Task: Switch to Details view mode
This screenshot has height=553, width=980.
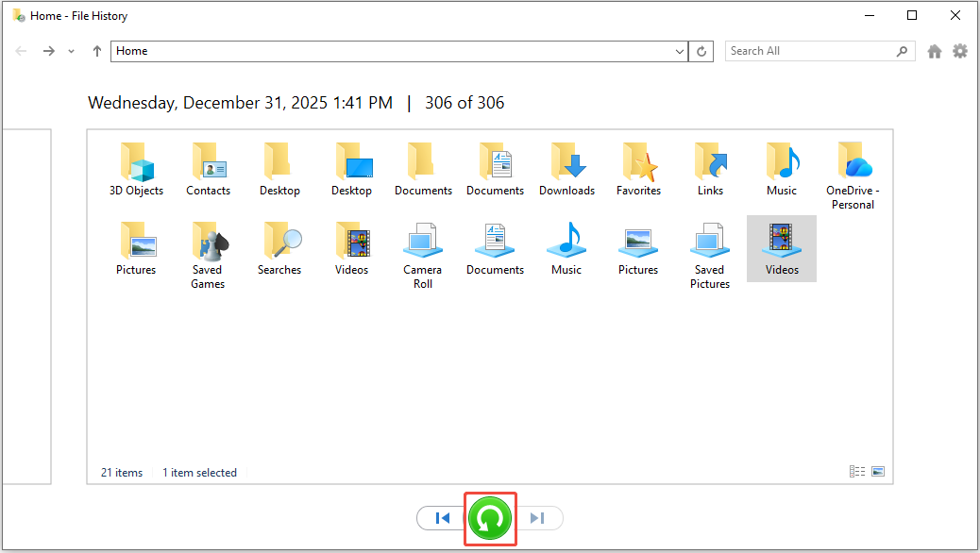Action: tap(857, 471)
